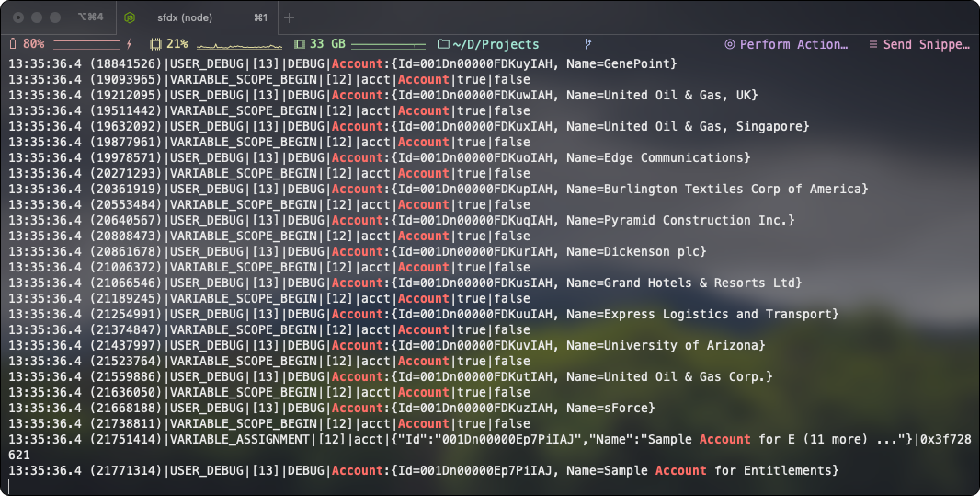Click the terminal cursor on the empty prompt line

point(9,486)
